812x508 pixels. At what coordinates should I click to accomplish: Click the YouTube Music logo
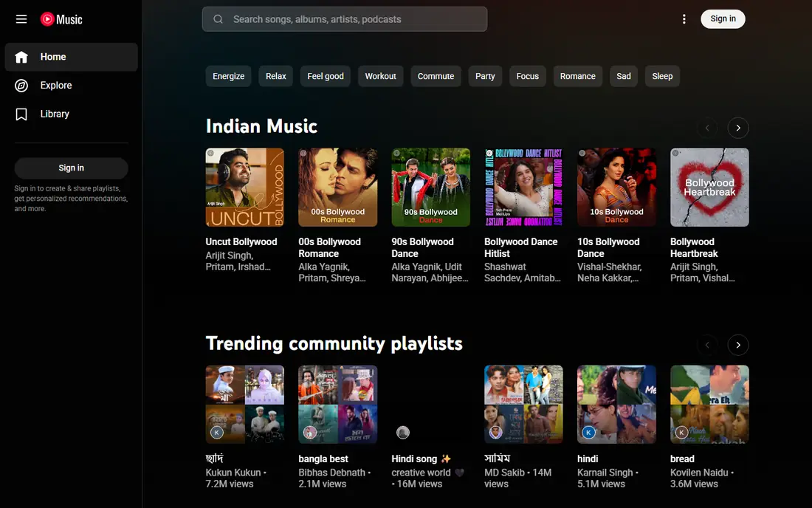[x=61, y=19]
